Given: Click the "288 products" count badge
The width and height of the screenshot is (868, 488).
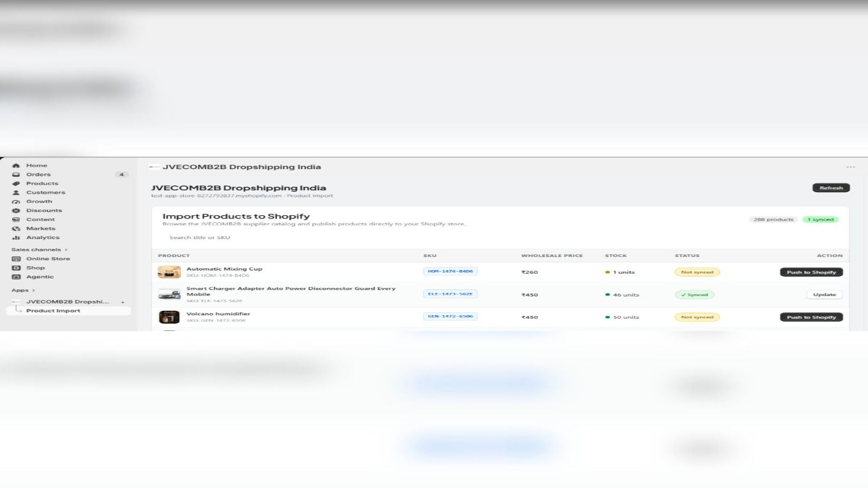Looking at the screenshot, I should (x=773, y=220).
